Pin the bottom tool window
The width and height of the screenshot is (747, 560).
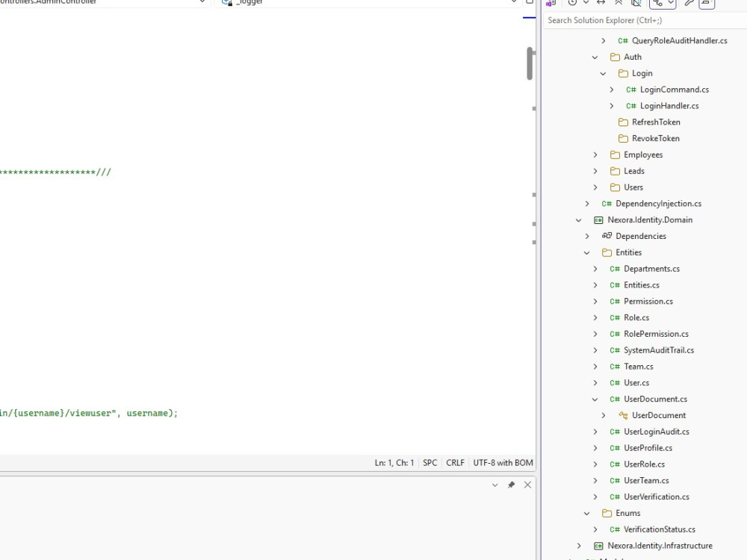point(511,485)
